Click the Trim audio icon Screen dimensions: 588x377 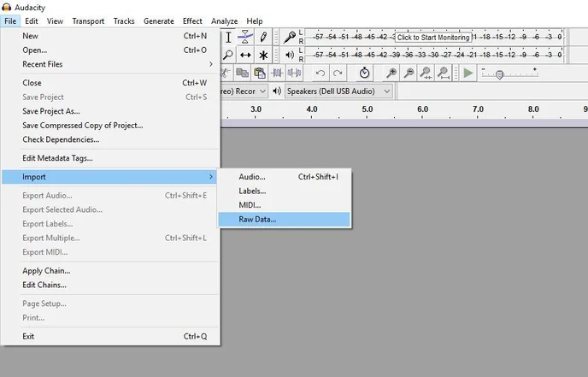coord(277,73)
